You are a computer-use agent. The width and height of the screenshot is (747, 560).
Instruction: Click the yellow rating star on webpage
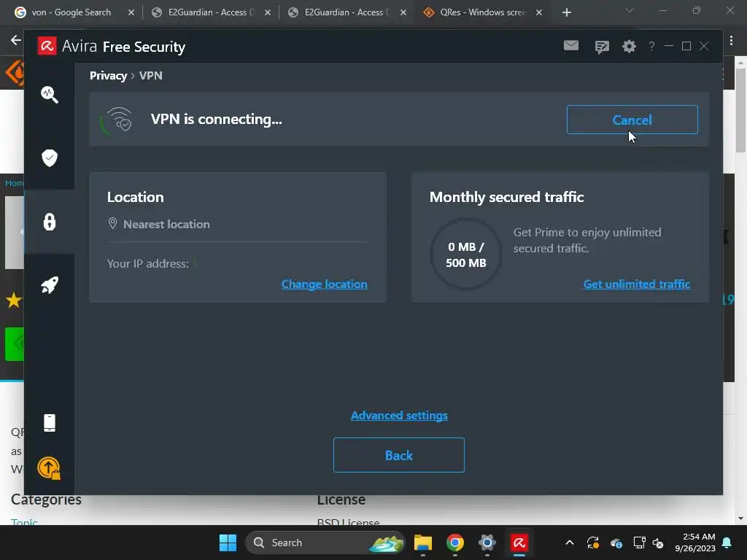click(x=13, y=300)
